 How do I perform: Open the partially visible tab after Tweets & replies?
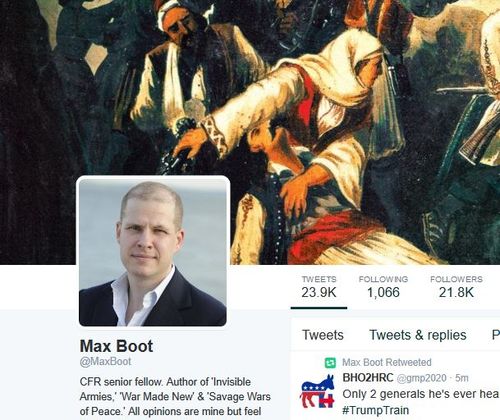coord(496,335)
